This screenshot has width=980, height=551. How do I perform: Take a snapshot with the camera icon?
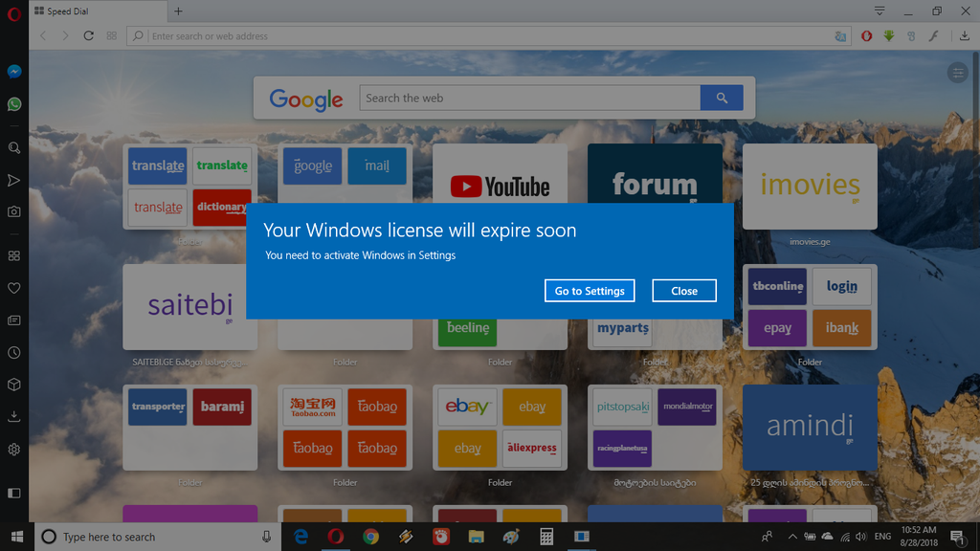pos(13,211)
